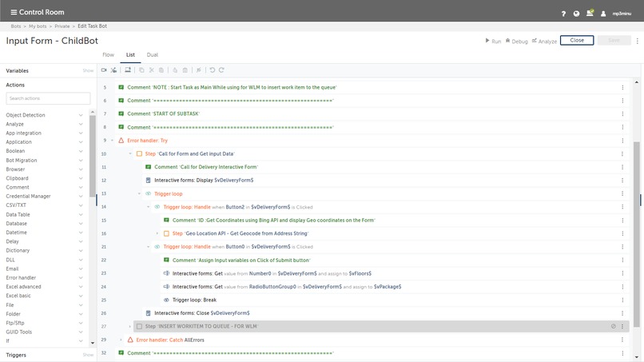Viewport: 644px width, 362px height.
Task: Click the Interactive forms: Display form icon
Action: click(149, 181)
